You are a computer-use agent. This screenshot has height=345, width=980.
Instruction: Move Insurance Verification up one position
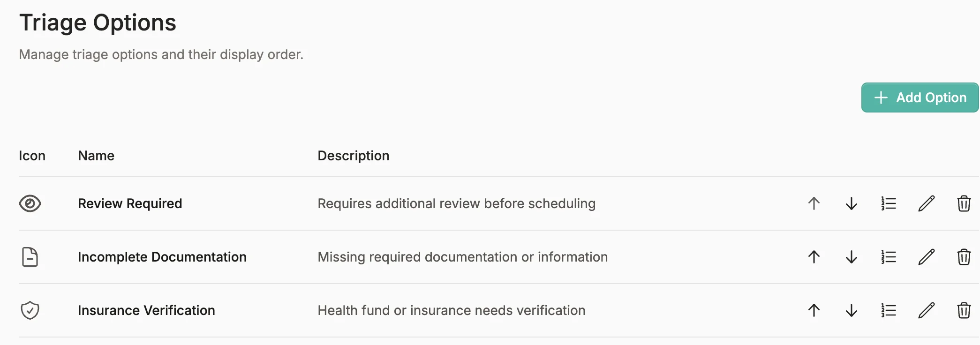pyautogui.click(x=814, y=310)
